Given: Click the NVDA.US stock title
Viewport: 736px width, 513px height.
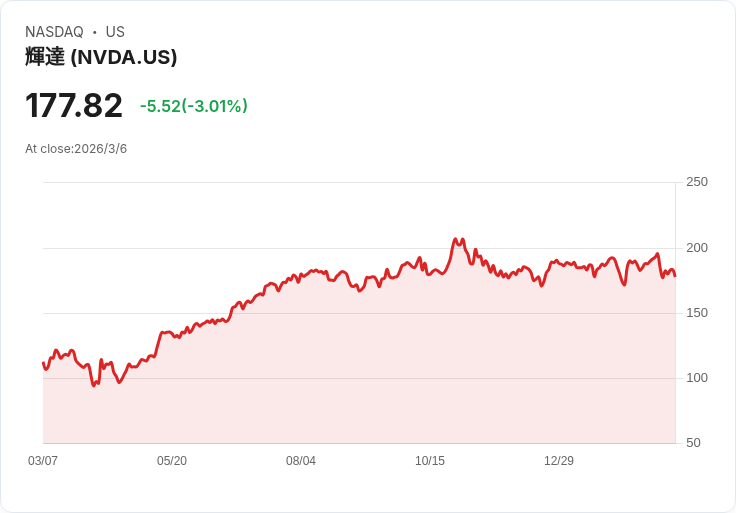Looking at the screenshot, I should coord(101,57).
